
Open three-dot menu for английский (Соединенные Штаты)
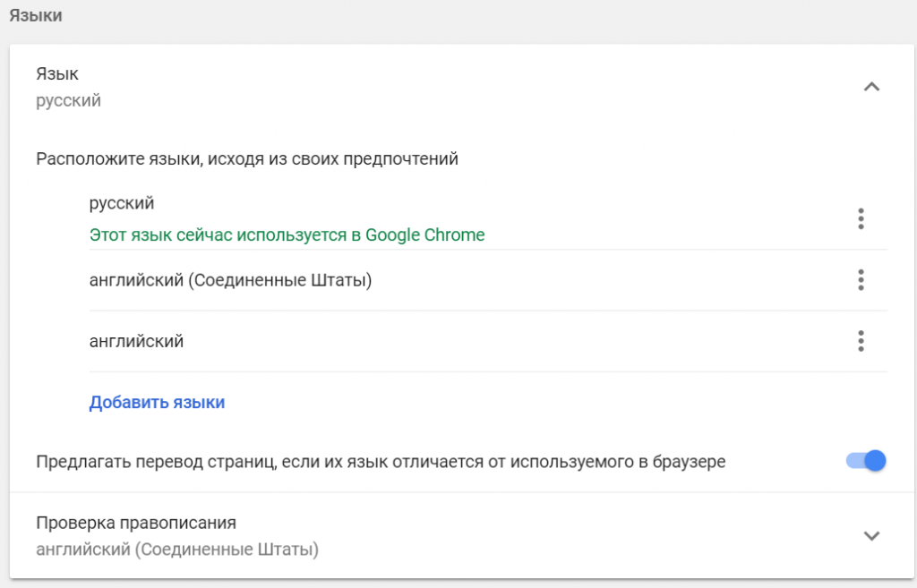[861, 280]
